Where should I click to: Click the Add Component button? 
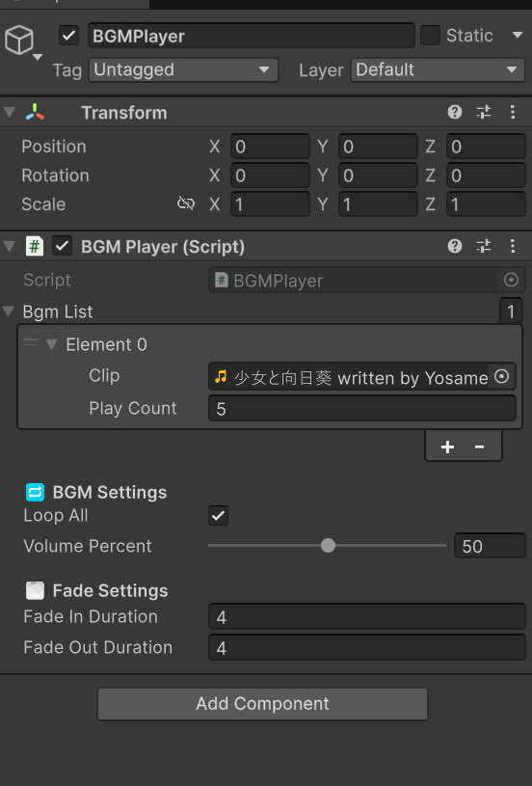(x=262, y=704)
